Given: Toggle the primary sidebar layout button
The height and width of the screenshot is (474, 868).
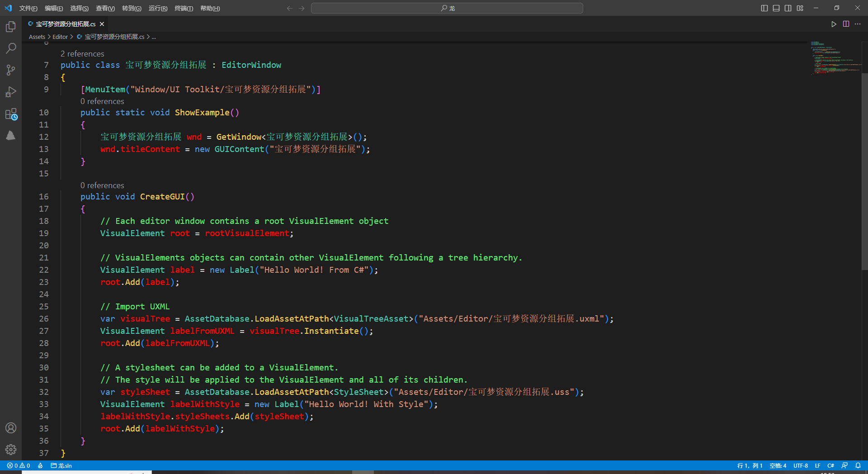Looking at the screenshot, I should [764, 8].
